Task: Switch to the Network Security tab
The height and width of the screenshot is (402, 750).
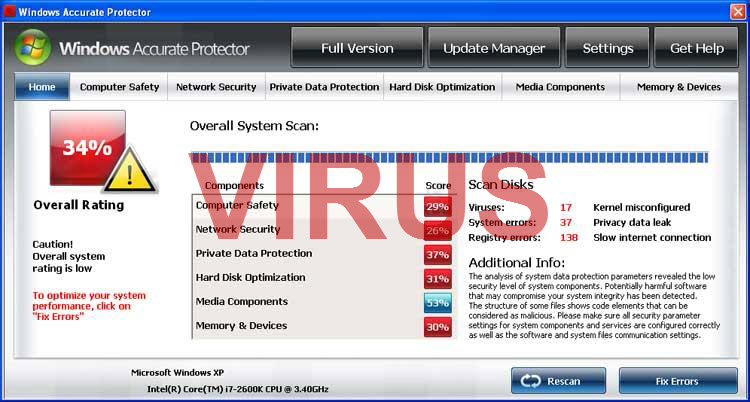Action: tap(216, 87)
